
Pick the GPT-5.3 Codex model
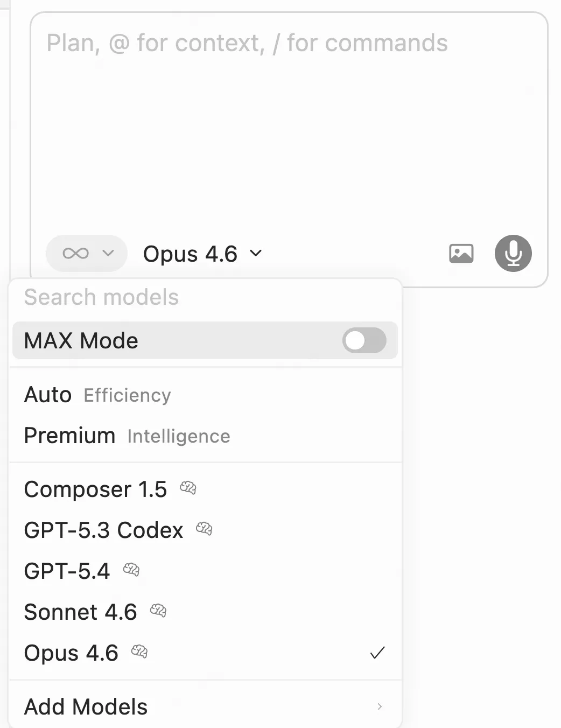tap(103, 530)
